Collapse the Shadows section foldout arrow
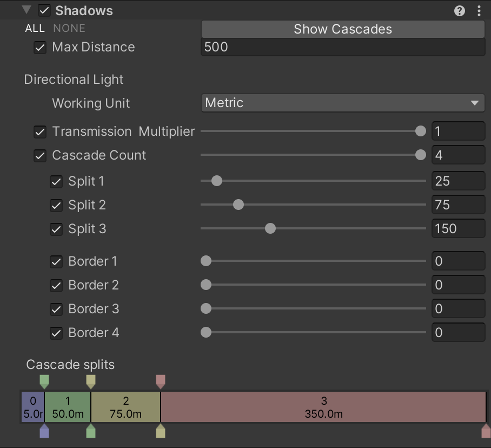 26,10
